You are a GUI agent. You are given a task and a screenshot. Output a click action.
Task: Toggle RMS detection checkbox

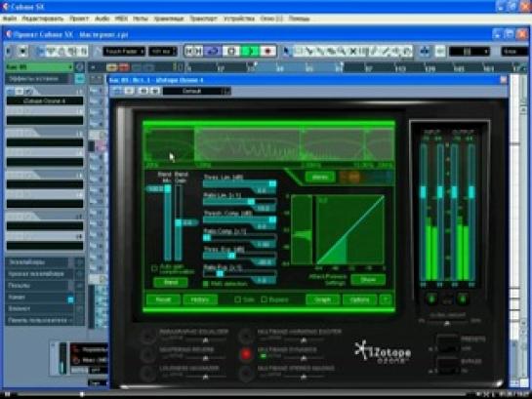pos(206,284)
